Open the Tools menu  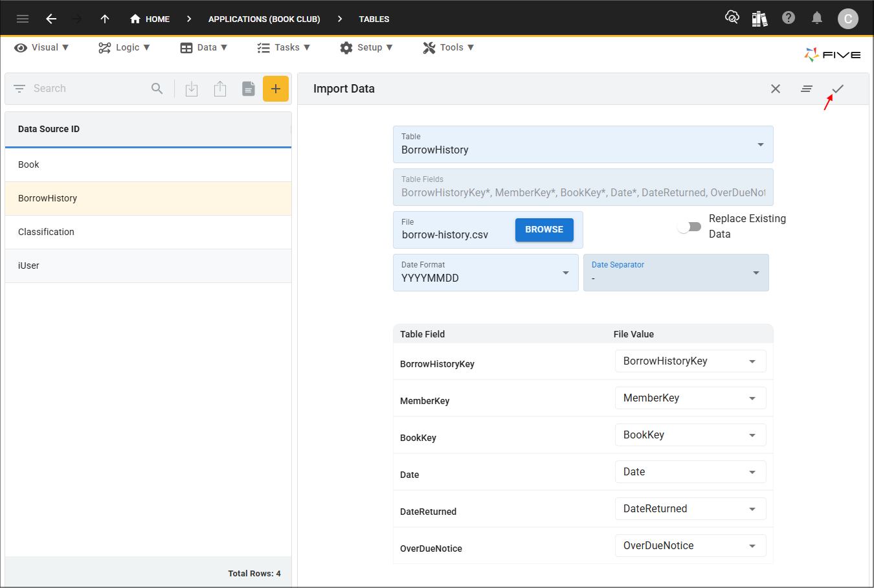(x=449, y=47)
